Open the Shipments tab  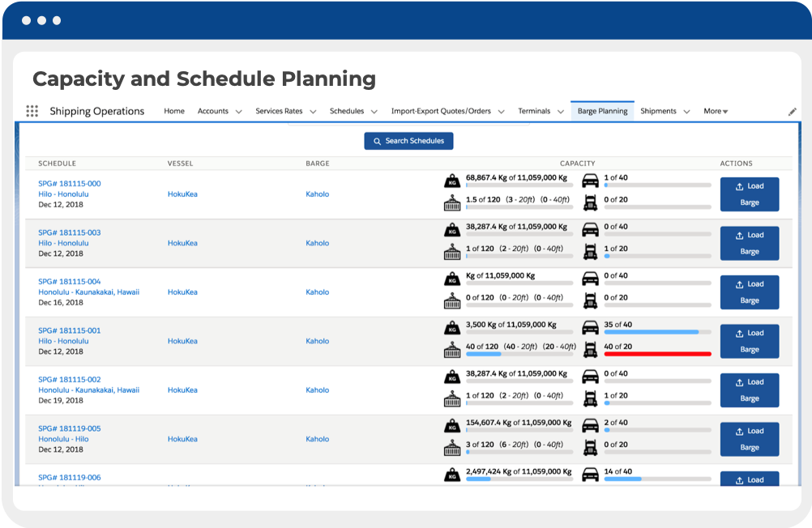point(658,111)
